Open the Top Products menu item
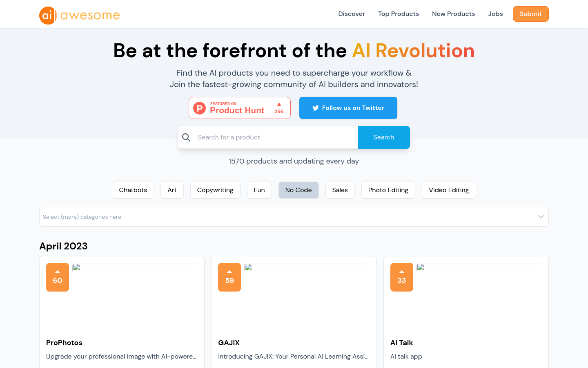588x368 pixels. [x=399, y=14]
